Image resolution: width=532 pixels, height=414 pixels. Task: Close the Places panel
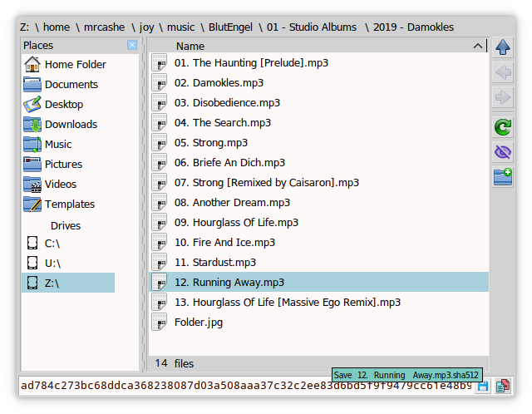132,45
